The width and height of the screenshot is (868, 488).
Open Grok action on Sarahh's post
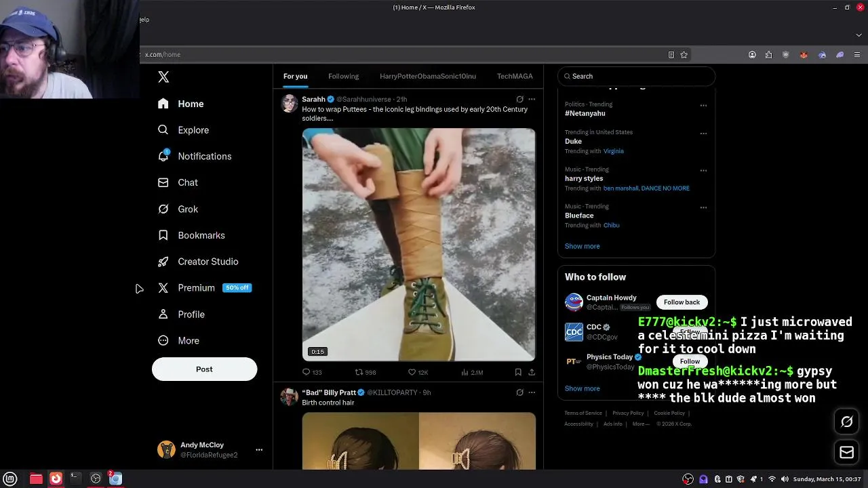[519, 99]
